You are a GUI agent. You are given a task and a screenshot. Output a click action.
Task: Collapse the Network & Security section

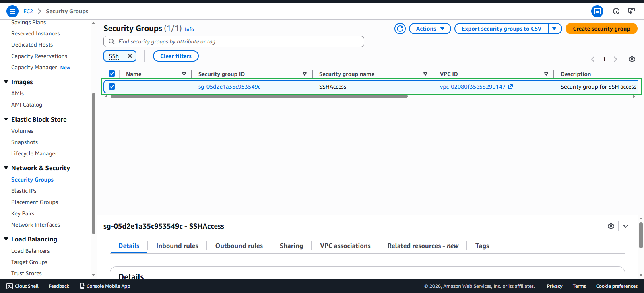(x=6, y=168)
